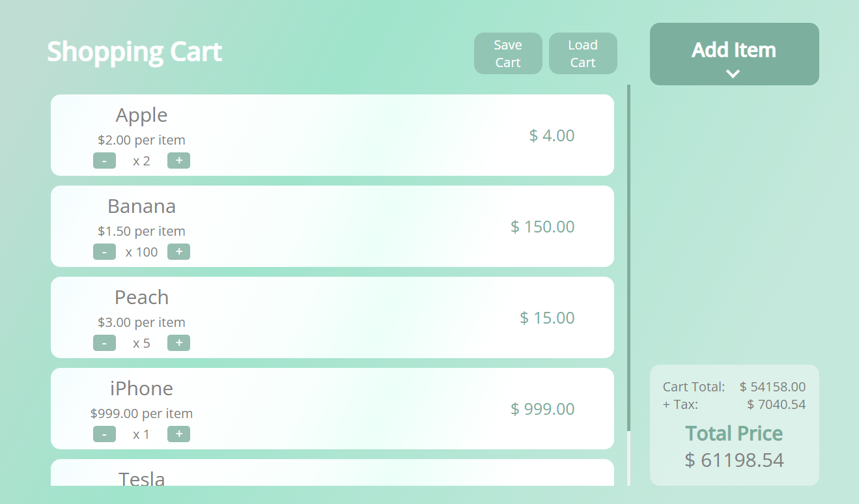Click the iPhone item name
Screen dimensions: 859x504
[x=141, y=388]
